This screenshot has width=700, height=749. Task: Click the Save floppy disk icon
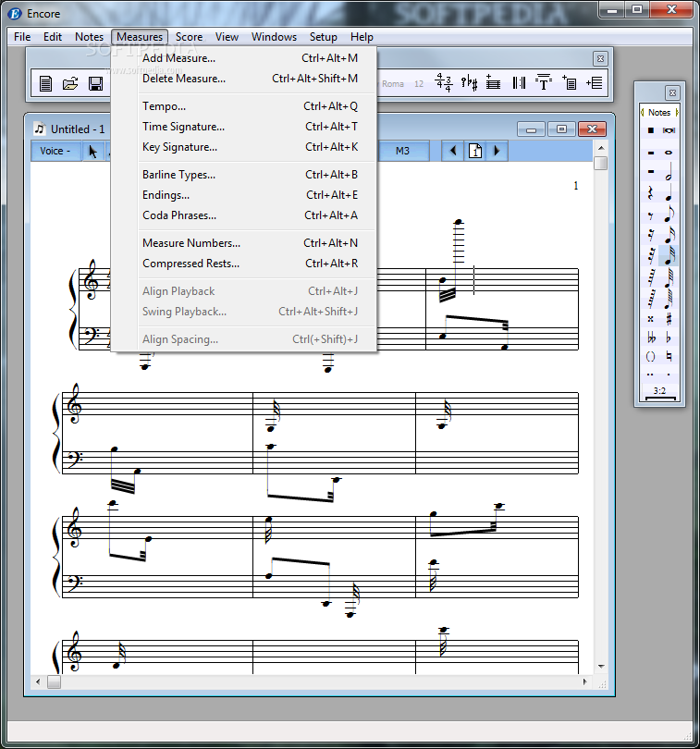(x=95, y=83)
